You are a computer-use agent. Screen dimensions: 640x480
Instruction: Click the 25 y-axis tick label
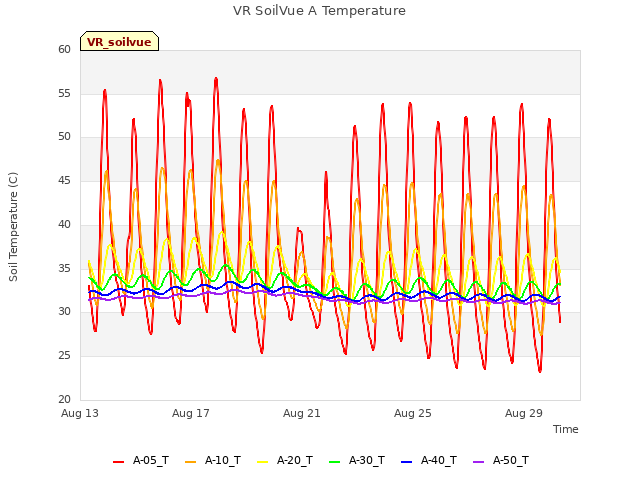(64, 356)
